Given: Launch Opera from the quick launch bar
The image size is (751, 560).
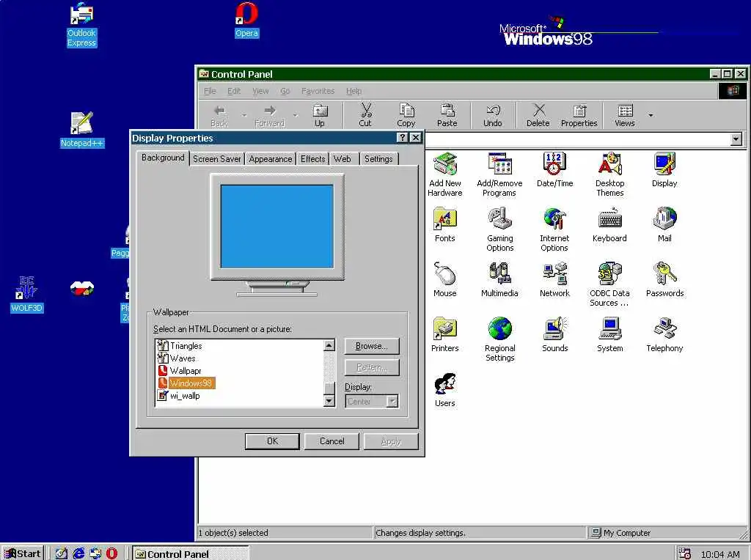Looking at the screenshot, I should [111, 553].
